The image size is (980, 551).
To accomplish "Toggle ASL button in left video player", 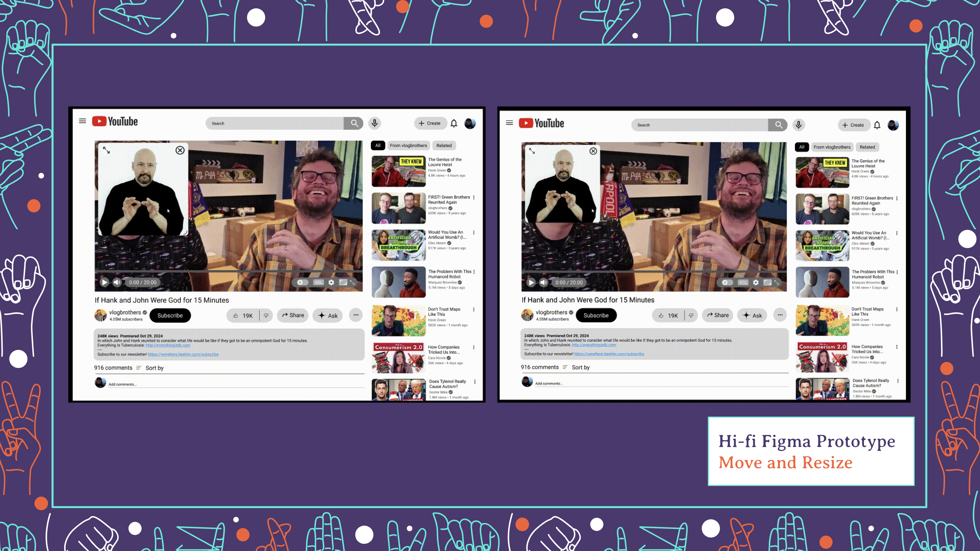I will (319, 282).
